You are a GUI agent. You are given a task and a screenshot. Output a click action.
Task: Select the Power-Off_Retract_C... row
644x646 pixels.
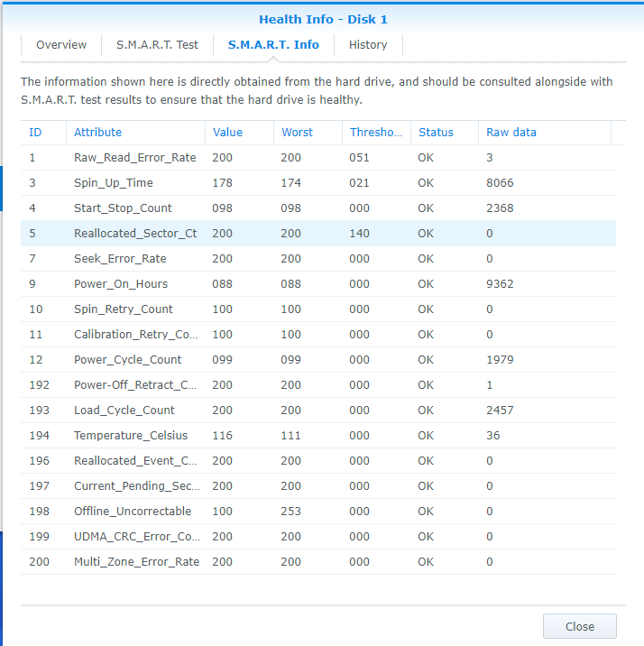tap(318, 384)
